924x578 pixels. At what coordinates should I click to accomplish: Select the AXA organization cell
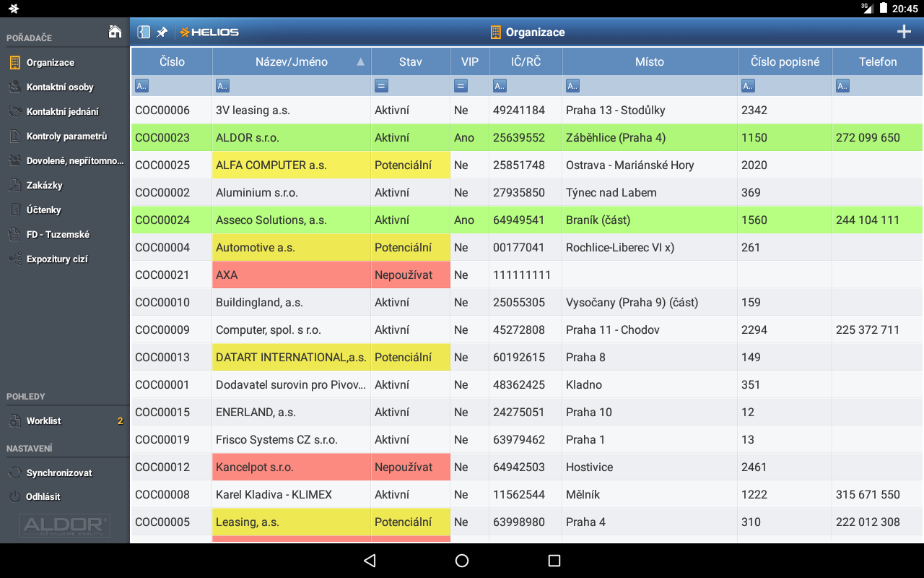pos(292,275)
